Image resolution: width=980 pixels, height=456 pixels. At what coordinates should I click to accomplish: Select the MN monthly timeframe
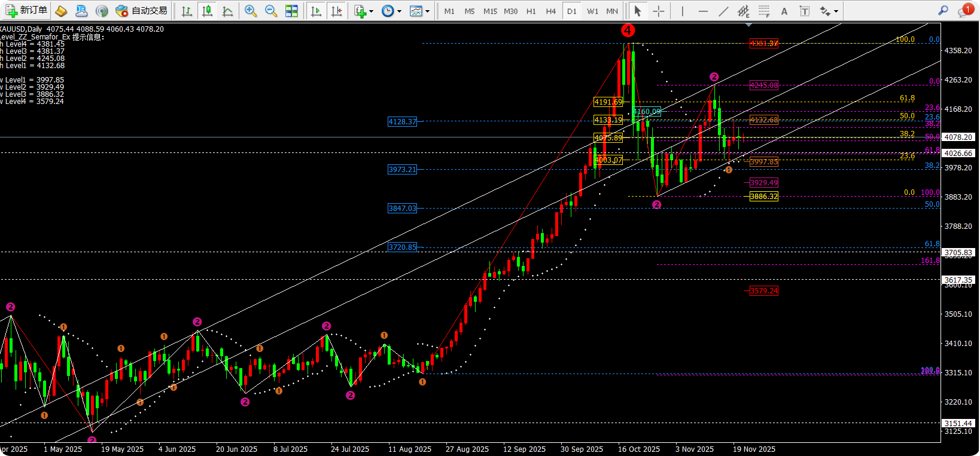pyautogui.click(x=612, y=11)
